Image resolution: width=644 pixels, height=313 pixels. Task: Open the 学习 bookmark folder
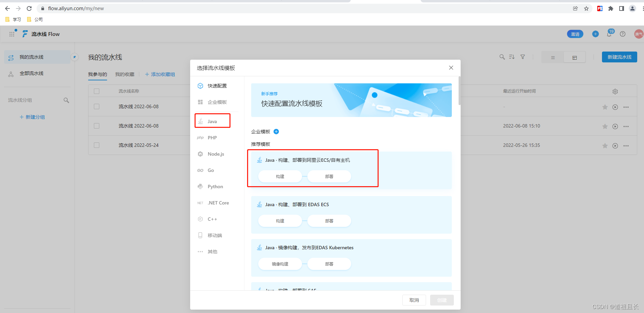click(x=13, y=19)
